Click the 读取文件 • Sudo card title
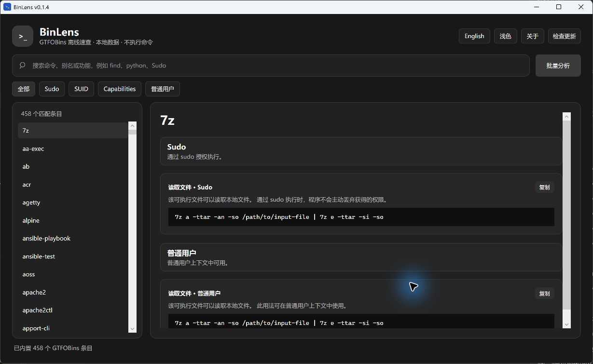The width and height of the screenshot is (593, 364). [190, 187]
